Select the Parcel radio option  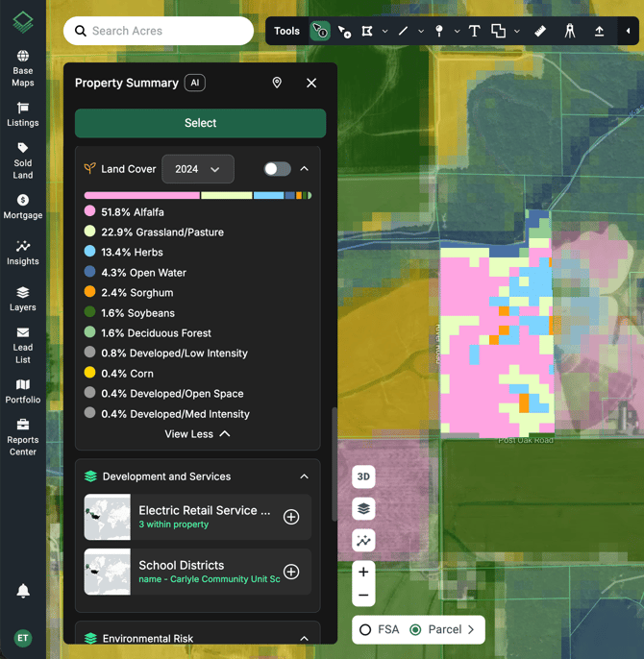pos(415,629)
